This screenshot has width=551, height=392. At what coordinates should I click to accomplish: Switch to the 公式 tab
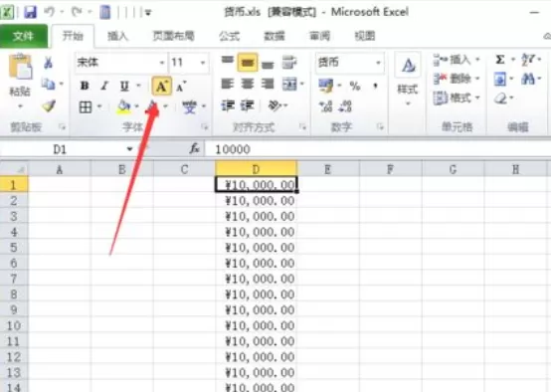(229, 36)
